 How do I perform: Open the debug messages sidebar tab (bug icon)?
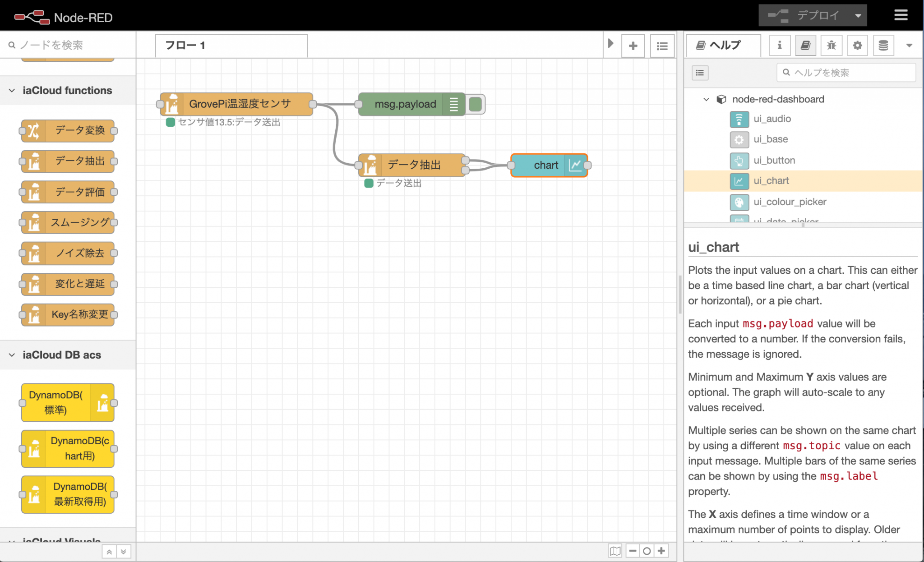(x=831, y=45)
